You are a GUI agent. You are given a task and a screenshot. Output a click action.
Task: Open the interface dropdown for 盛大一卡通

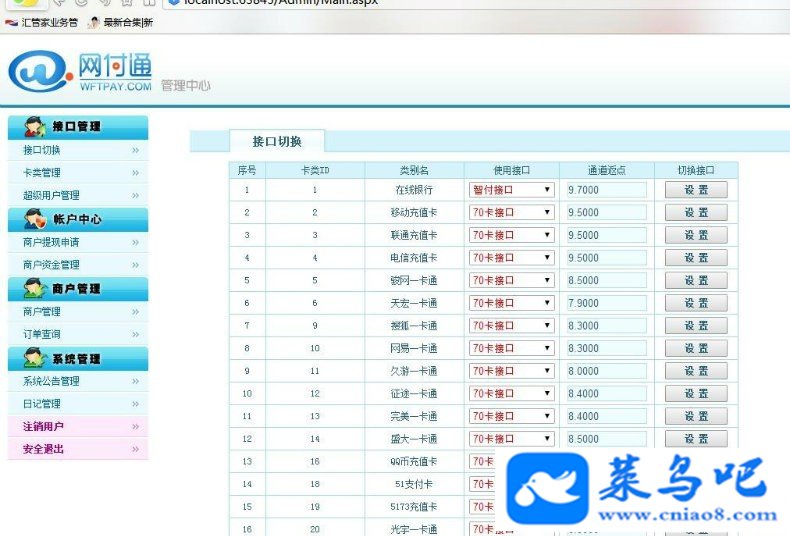coord(511,439)
